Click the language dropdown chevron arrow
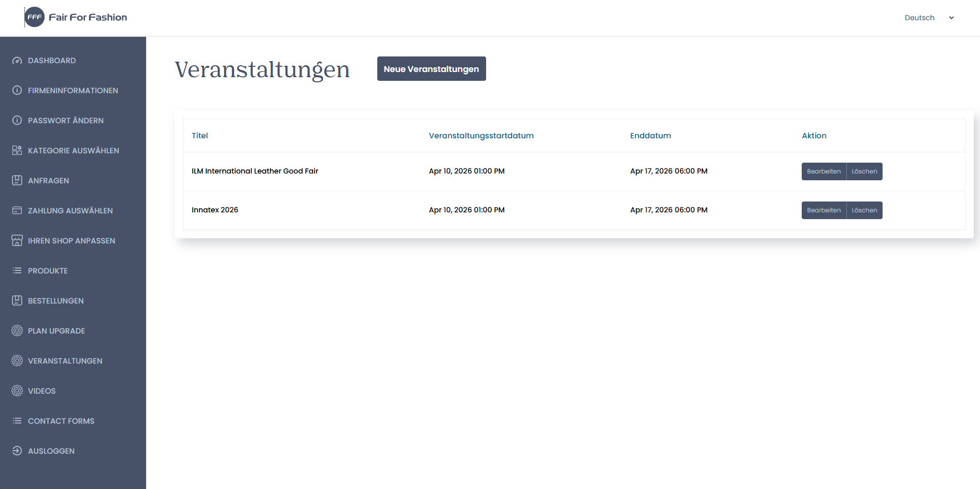This screenshot has height=489, width=980. coord(951,18)
